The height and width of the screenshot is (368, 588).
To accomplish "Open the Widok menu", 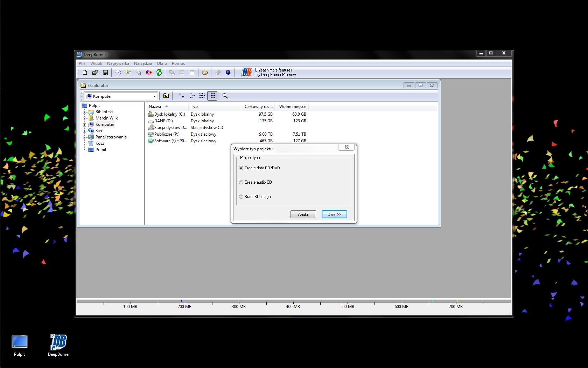I will point(96,63).
